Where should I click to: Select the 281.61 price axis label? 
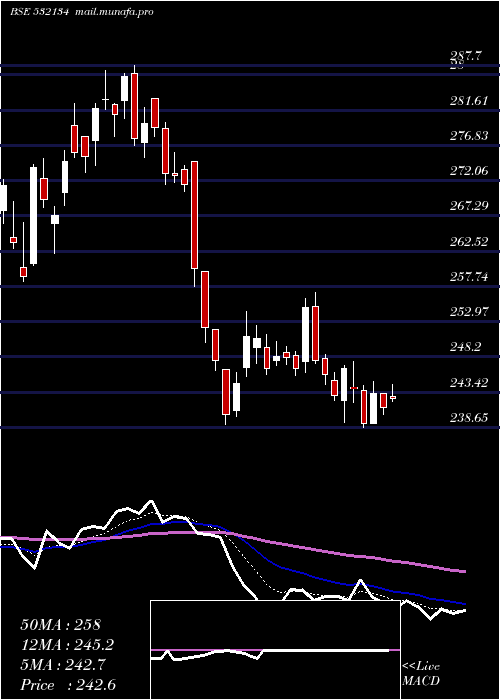click(x=468, y=100)
